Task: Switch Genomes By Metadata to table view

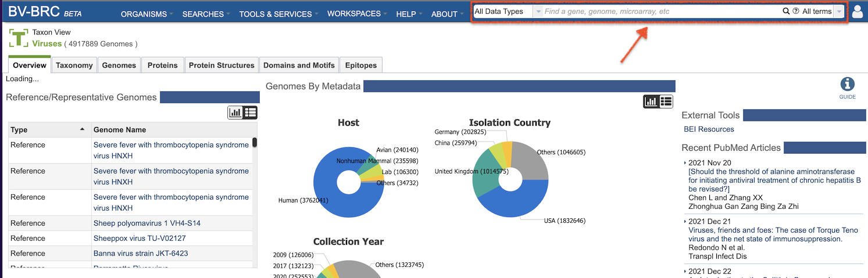Action: [666, 102]
